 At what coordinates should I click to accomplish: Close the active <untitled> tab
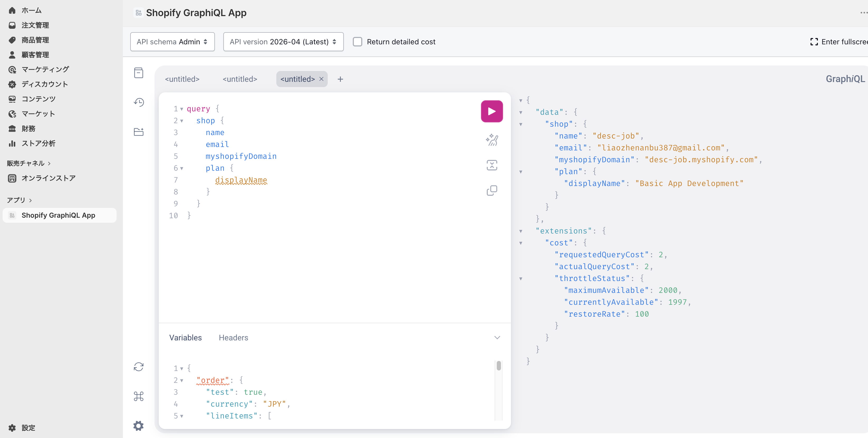(x=321, y=79)
